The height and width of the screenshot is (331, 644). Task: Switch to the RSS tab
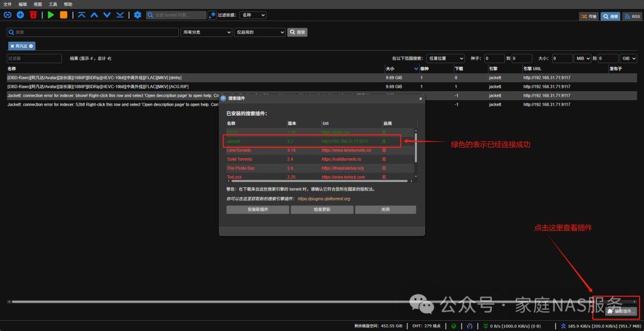click(632, 17)
